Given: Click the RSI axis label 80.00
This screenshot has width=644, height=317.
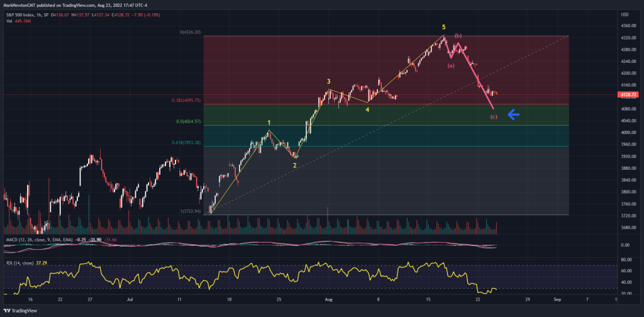Looking at the screenshot, I should point(627,260).
